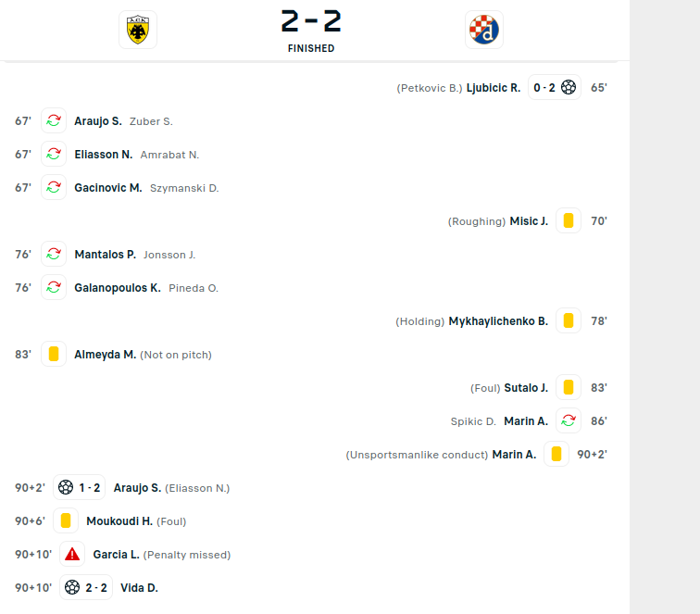Click yellow card icon beside Moukoudi H.
Screen dimensions: 700x614
click(x=66, y=521)
